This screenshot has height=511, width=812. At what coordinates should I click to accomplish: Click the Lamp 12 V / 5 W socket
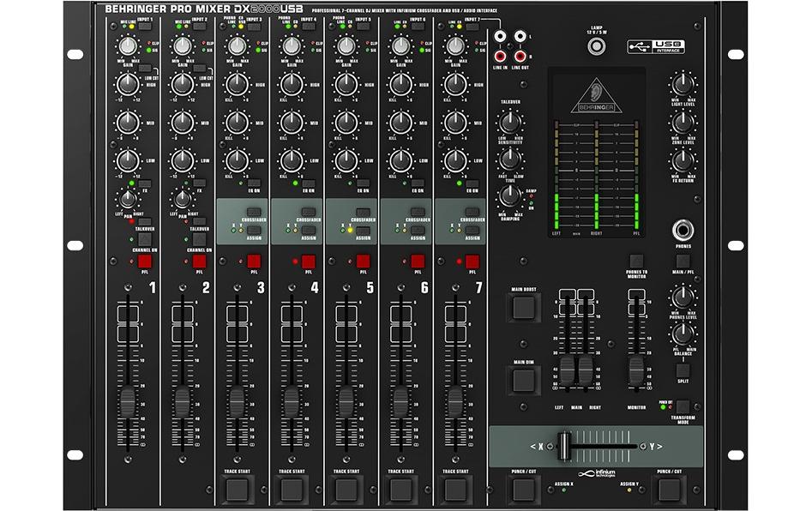click(x=597, y=46)
